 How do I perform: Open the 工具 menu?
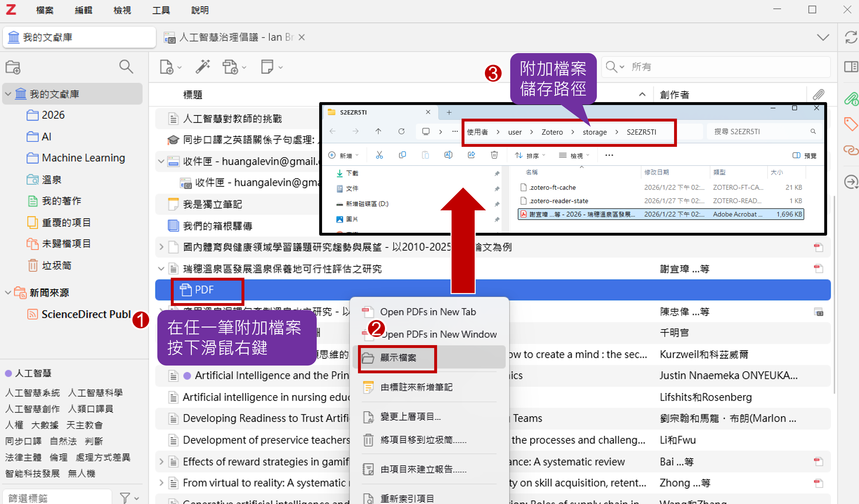161,10
